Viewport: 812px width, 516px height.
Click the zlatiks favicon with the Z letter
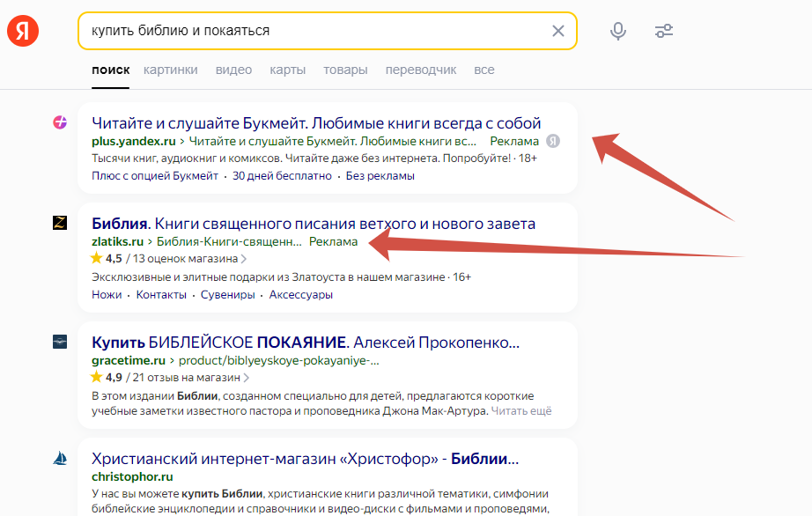[x=60, y=223]
